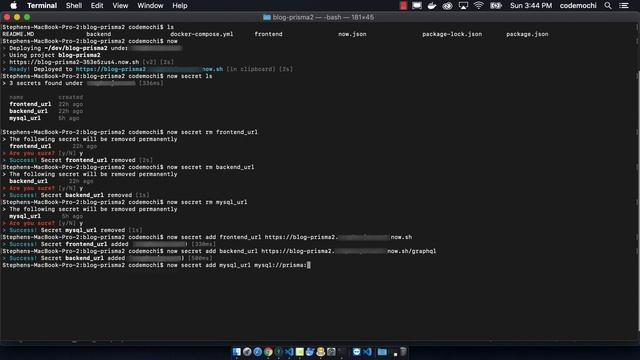Click 'backend_url' row in secrets list
Viewport: 640px width, 360px height.
(46, 111)
